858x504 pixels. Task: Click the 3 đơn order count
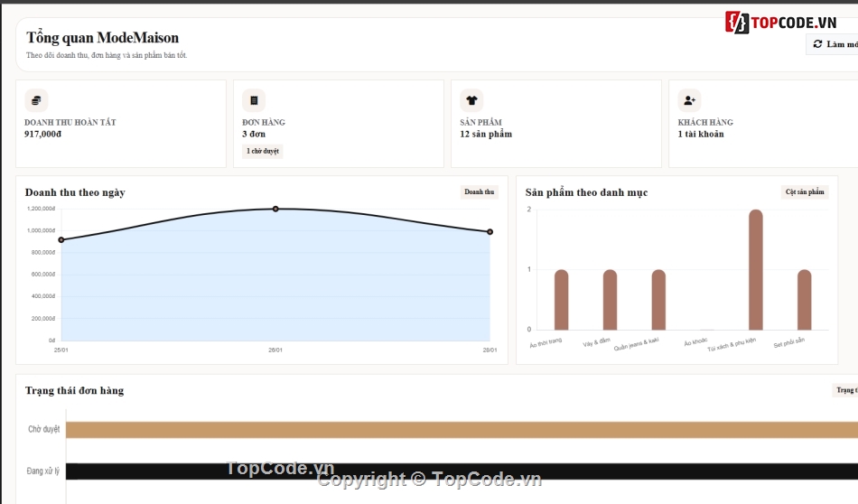(x=254, y=134)
